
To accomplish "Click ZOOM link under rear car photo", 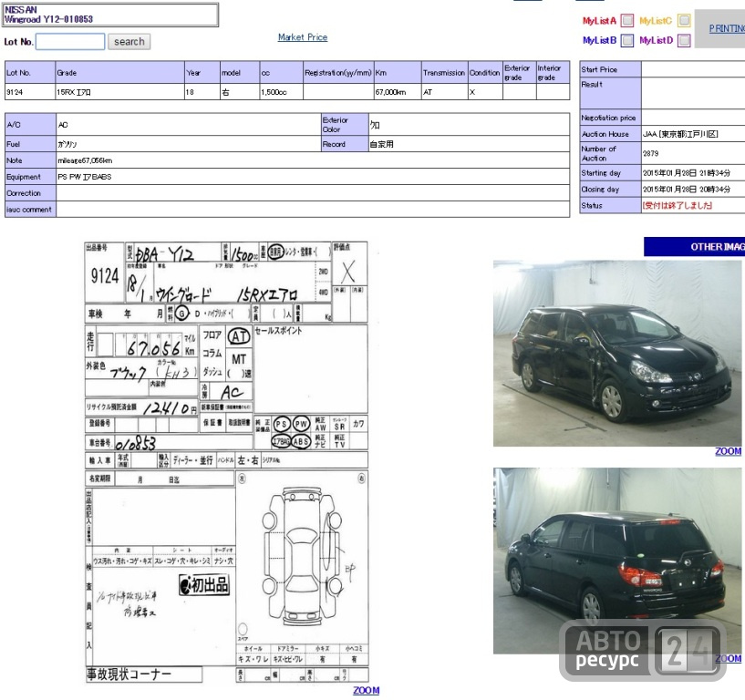I will pyautogui.click(x=728, y=659).
